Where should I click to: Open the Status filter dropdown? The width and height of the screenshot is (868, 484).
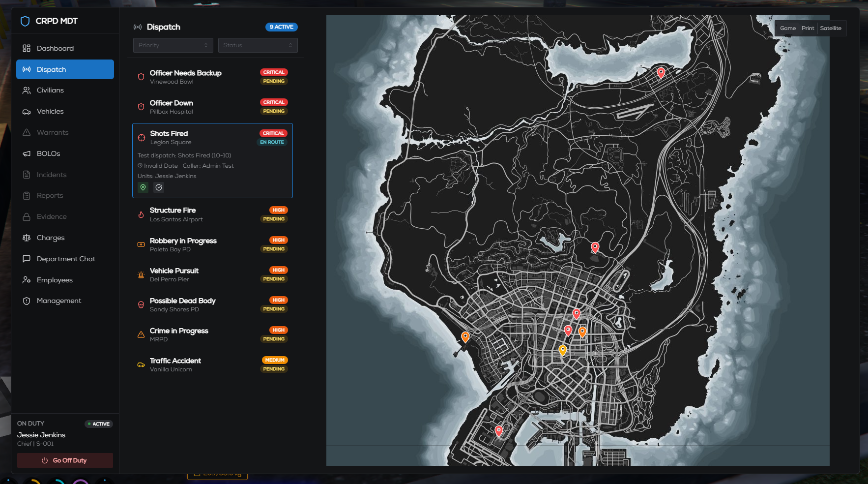click(x=258, y=45)
